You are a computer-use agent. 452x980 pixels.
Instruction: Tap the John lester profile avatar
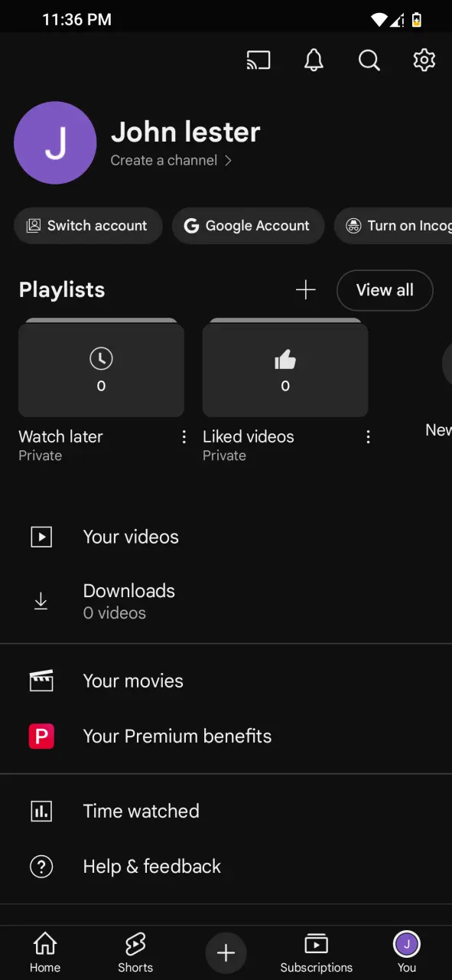55,143
